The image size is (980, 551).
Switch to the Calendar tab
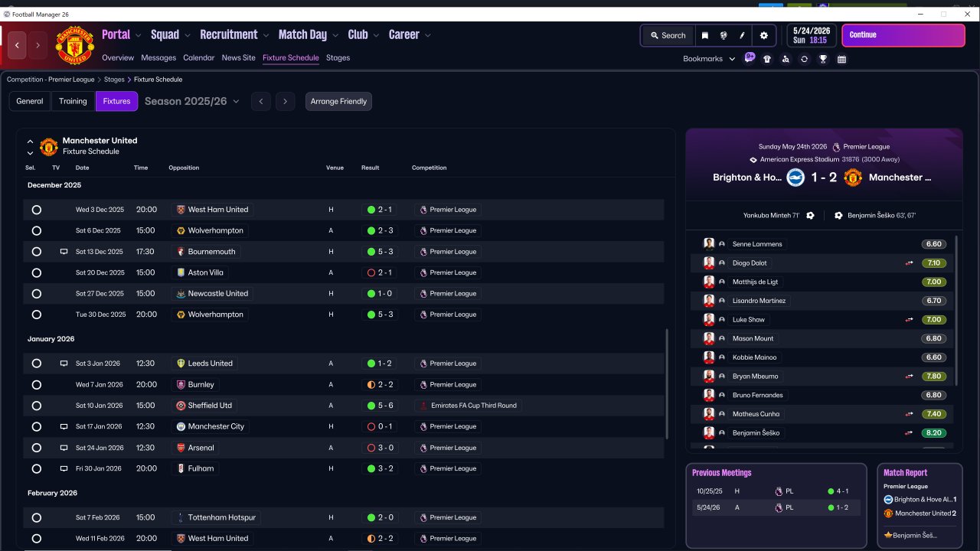click(199, 58)
